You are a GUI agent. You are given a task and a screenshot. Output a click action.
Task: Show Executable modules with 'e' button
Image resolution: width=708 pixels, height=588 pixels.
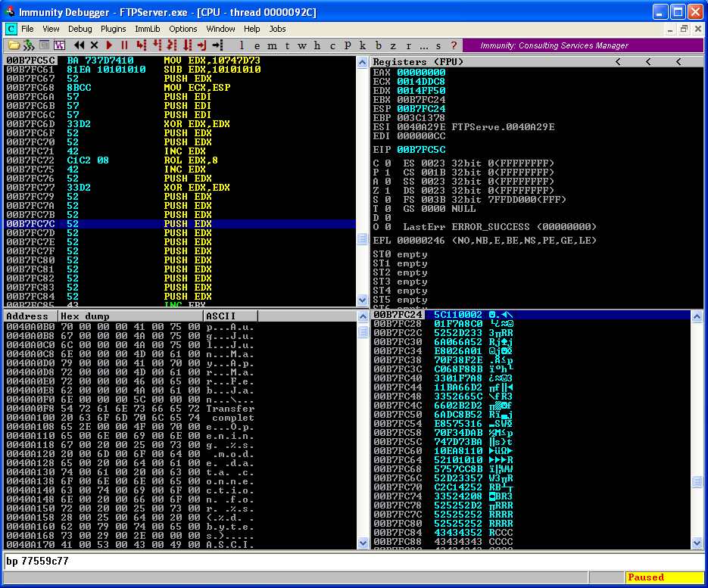[257, 45]
